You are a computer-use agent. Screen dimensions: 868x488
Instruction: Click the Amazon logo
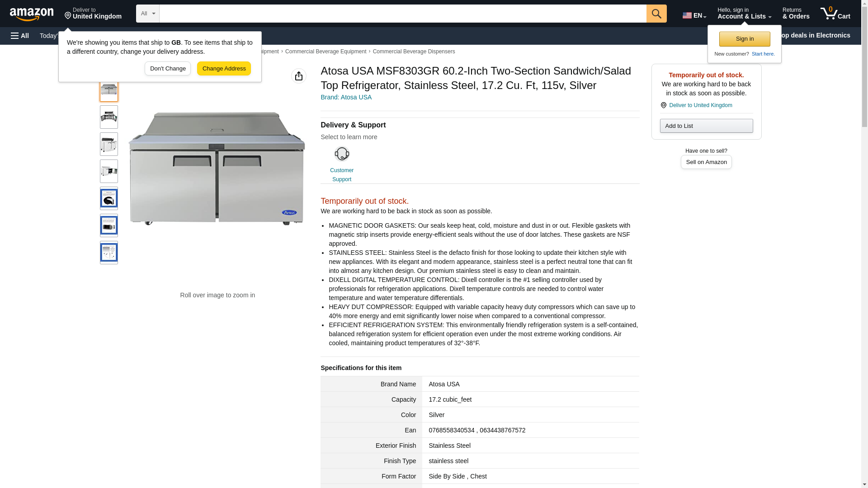pyautogui.click(x=32, y=14)
